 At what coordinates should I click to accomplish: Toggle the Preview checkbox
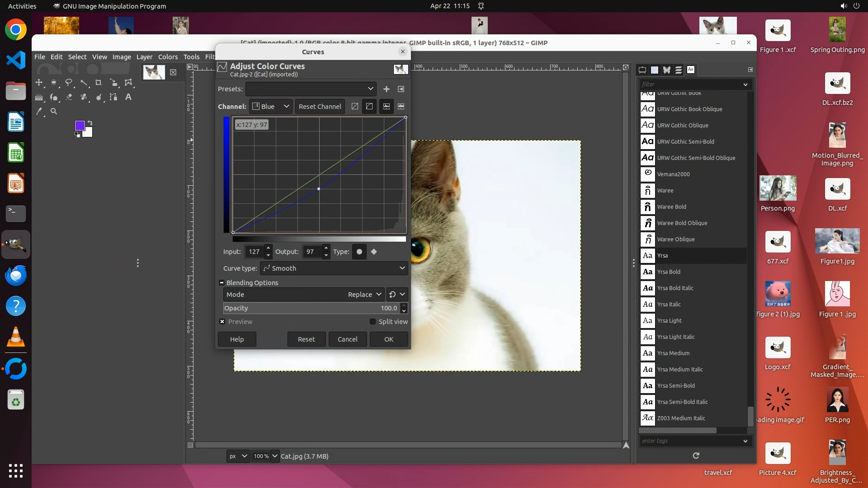click(222, 322)
